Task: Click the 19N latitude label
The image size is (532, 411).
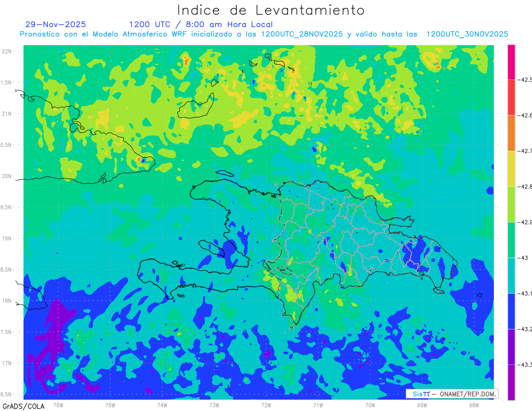Action: (8, 239)
